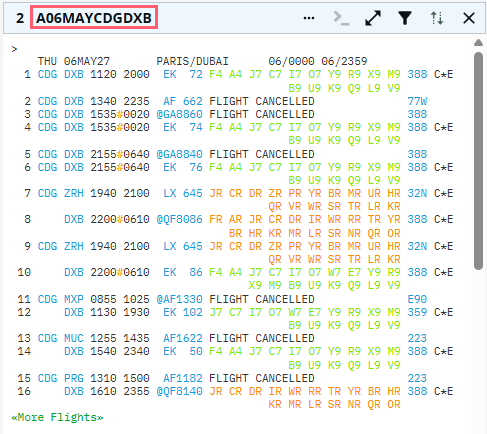Select F4 class on EK 72 row
The width and height of the screenshot is (487, 434).
click(216, 74)
